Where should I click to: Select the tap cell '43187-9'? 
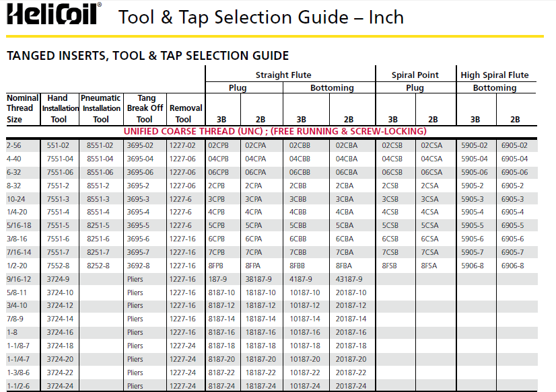click(x=349, y=279)
